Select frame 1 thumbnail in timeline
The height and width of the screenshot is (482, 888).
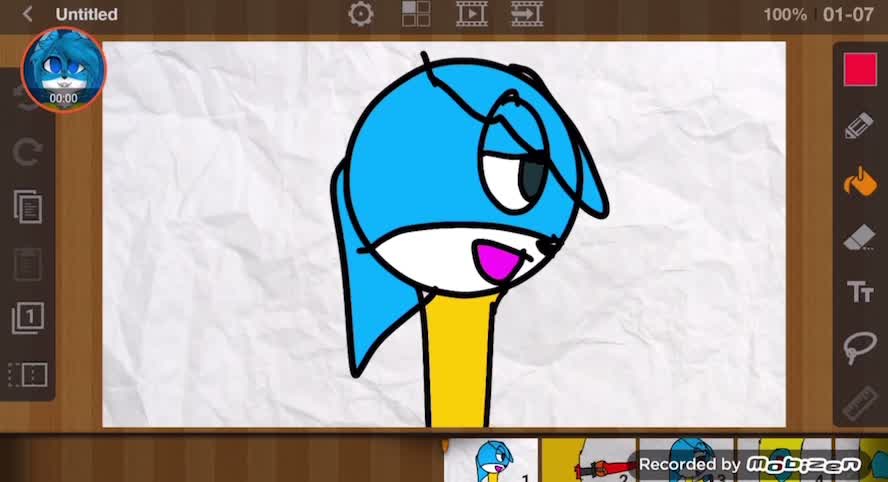(490, 460)
